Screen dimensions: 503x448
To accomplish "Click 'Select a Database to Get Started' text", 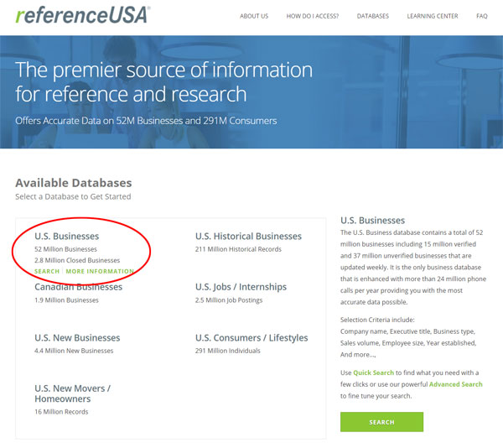I will [73, 196].
